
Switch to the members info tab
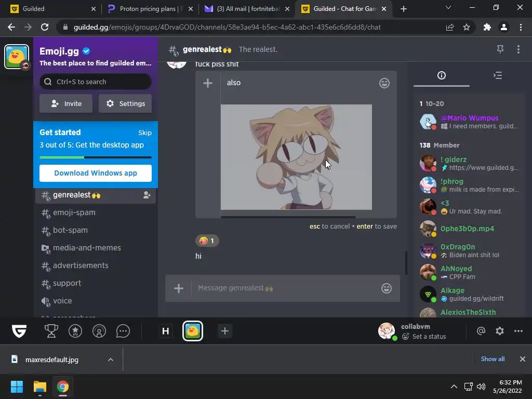tap(442, 75)
